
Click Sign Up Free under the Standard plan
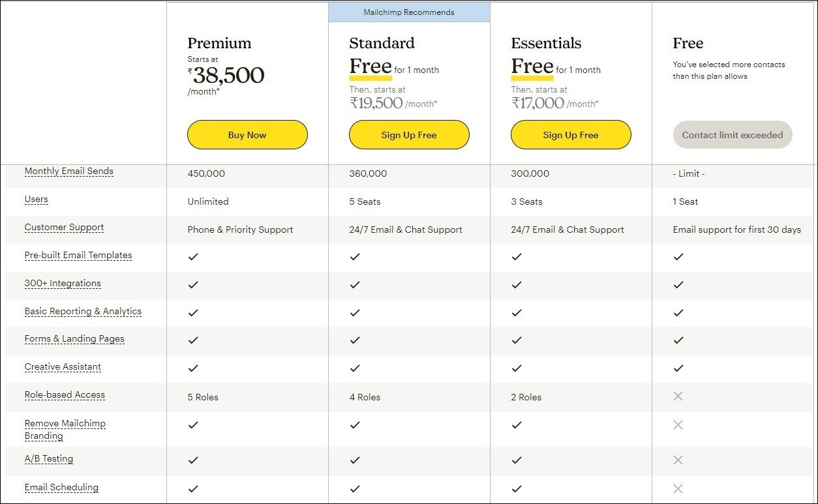[409, 134]
